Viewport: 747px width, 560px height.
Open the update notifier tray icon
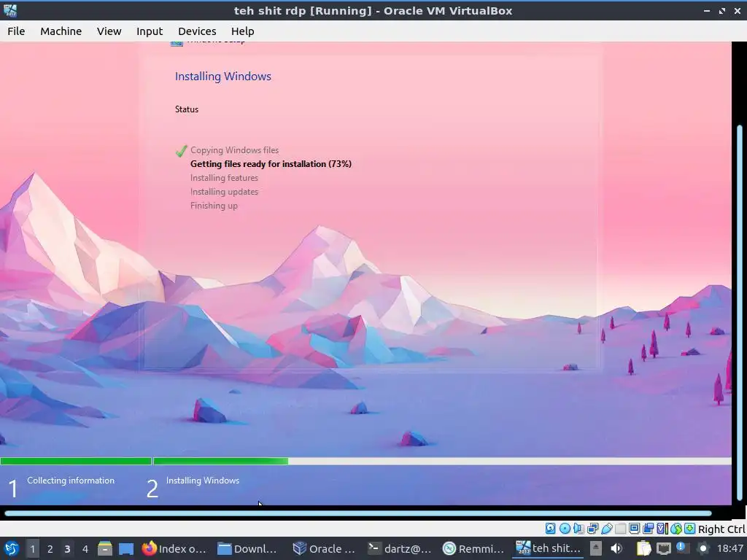point(682,548)
